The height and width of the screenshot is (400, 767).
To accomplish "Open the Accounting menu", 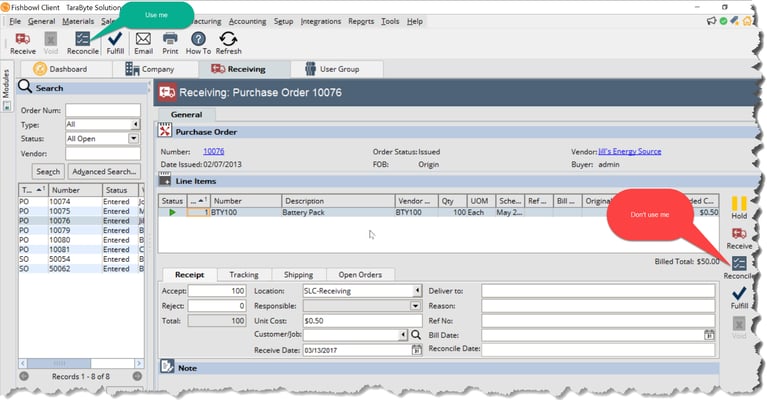I will coord(248,21).
